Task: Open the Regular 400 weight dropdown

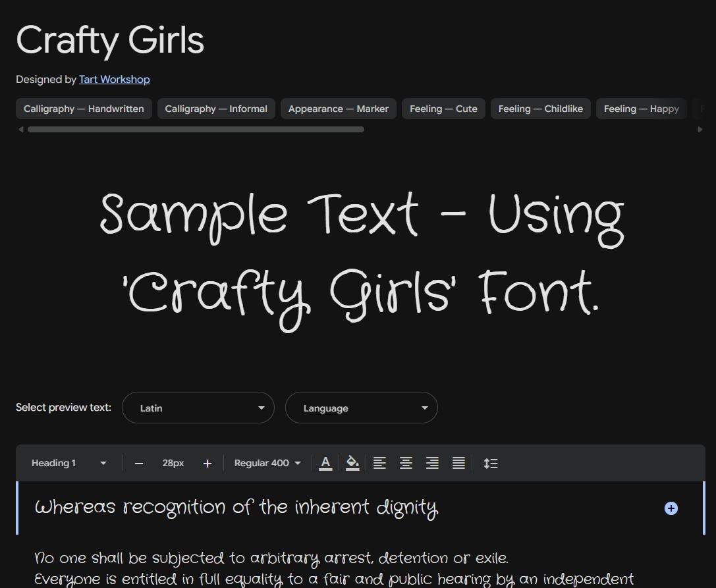Action: click(267, 463)
